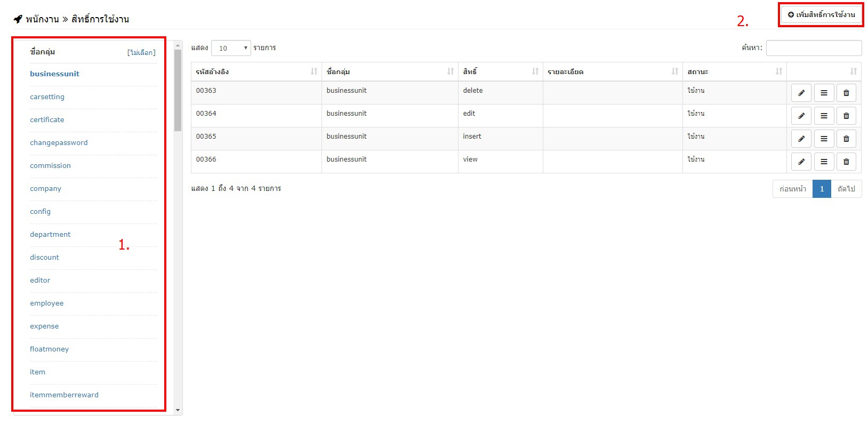Select the editor group
Image resolution: width=868 pixels, height=424 pixels.
pyautogui.click(x=40, y=281)
